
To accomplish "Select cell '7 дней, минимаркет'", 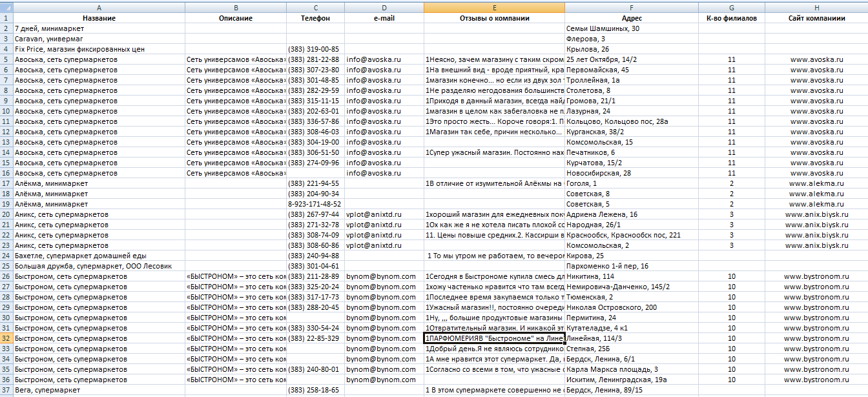I will pos(99,28).
